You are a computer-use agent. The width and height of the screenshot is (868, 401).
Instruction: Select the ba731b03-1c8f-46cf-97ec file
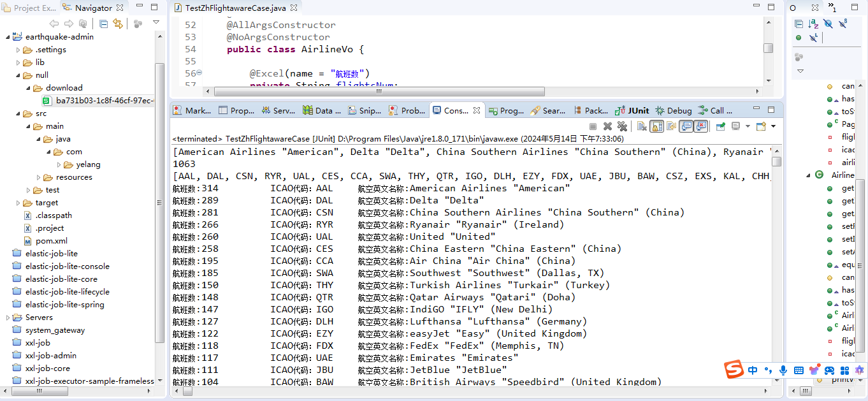click(98, 101)
